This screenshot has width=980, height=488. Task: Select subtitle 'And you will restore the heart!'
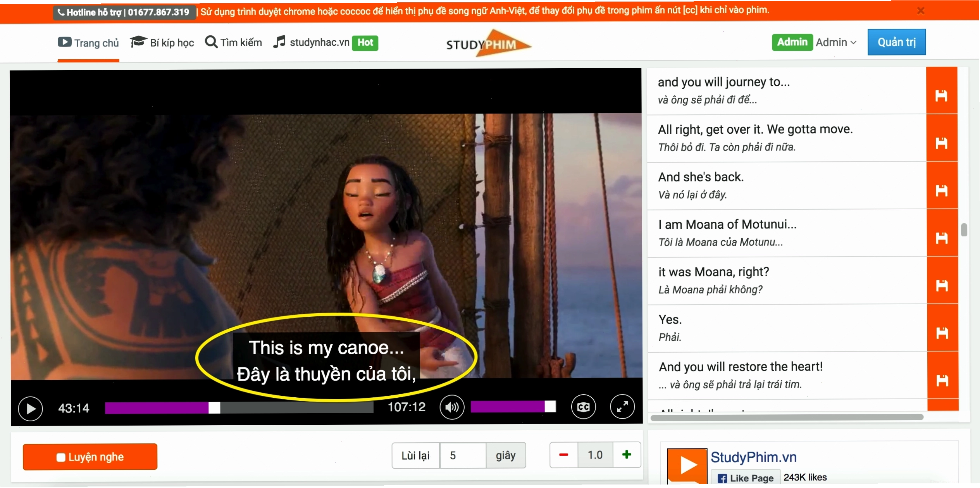pos(787,376)
